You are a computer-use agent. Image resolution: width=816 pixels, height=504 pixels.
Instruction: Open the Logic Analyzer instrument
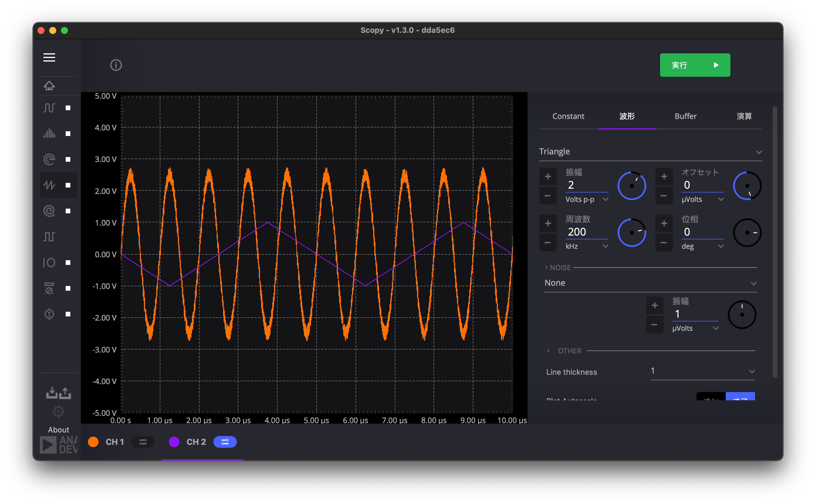pyautogui.click(x=49, y=211)
